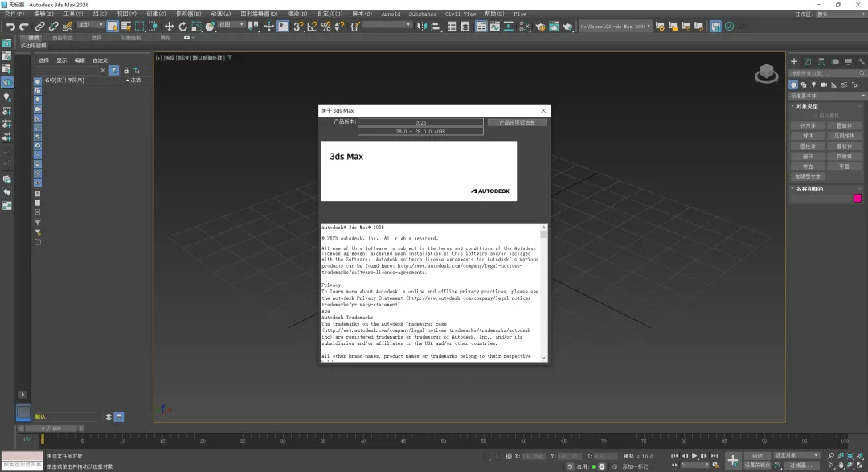Activate the Select Object tool
868x472 pixels.
[113, 26]
